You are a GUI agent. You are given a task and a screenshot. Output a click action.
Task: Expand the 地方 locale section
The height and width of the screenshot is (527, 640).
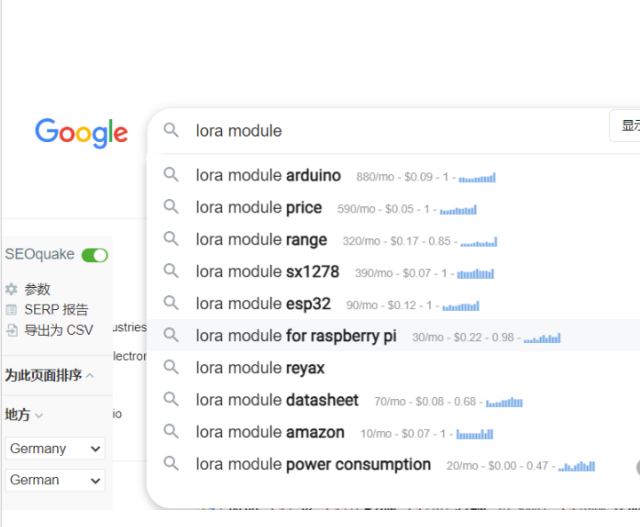[24, 414]
